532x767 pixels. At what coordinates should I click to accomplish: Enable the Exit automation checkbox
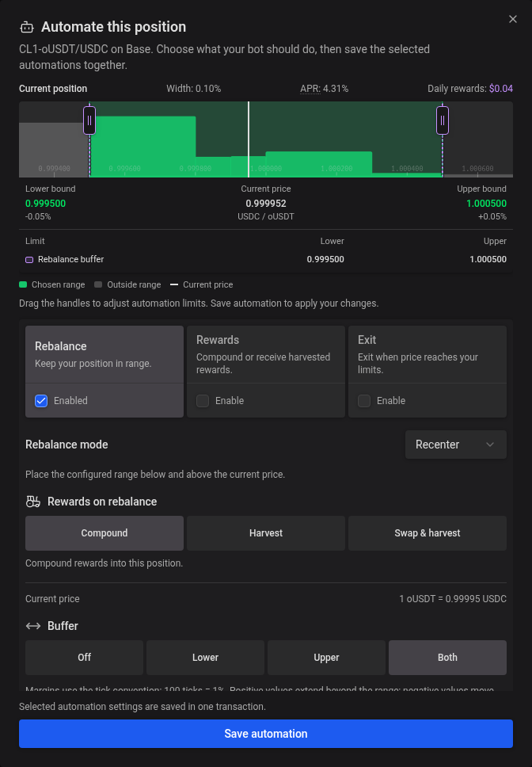point(364,401)
